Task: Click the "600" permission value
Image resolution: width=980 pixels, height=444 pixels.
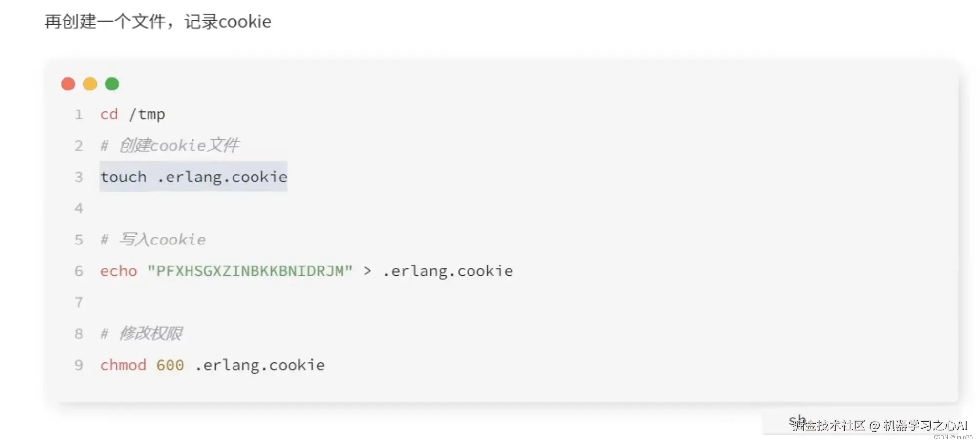Action: click(x=170, y=365)
